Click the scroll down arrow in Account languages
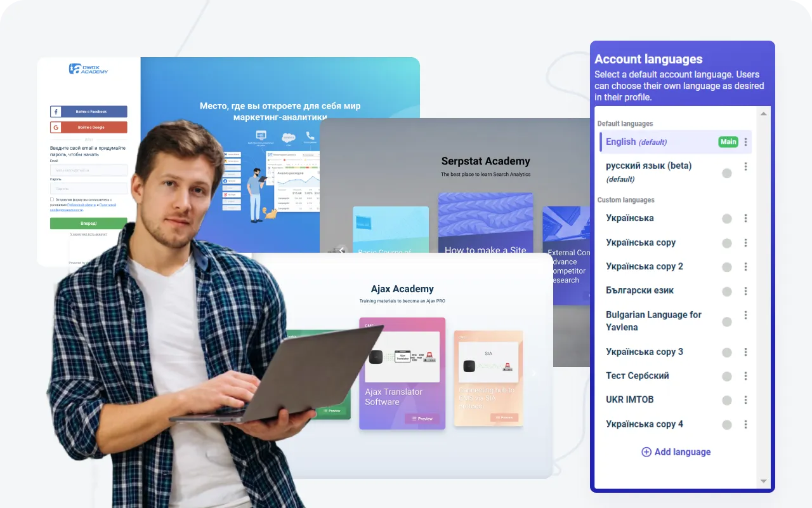This screenshot has height=508, width=812. pos(764,482)
